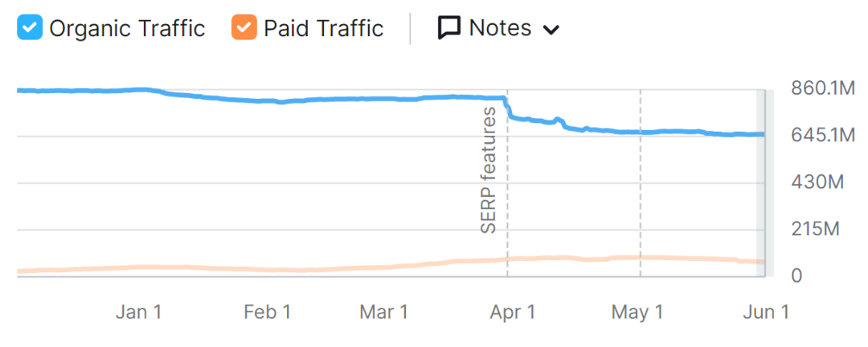The image size is (868, 347).
Task: Uncheck the Organic Traffic checkbox
Action: (x=30, y=29)
